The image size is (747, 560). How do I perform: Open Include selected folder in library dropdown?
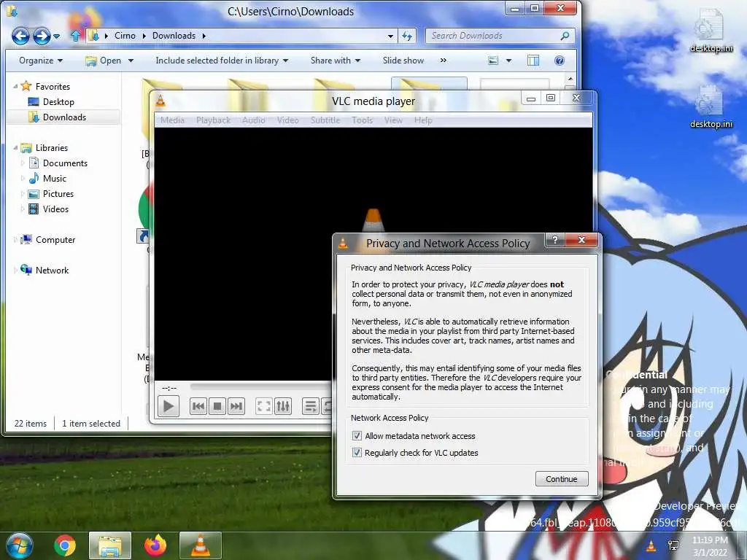(222, 61)
